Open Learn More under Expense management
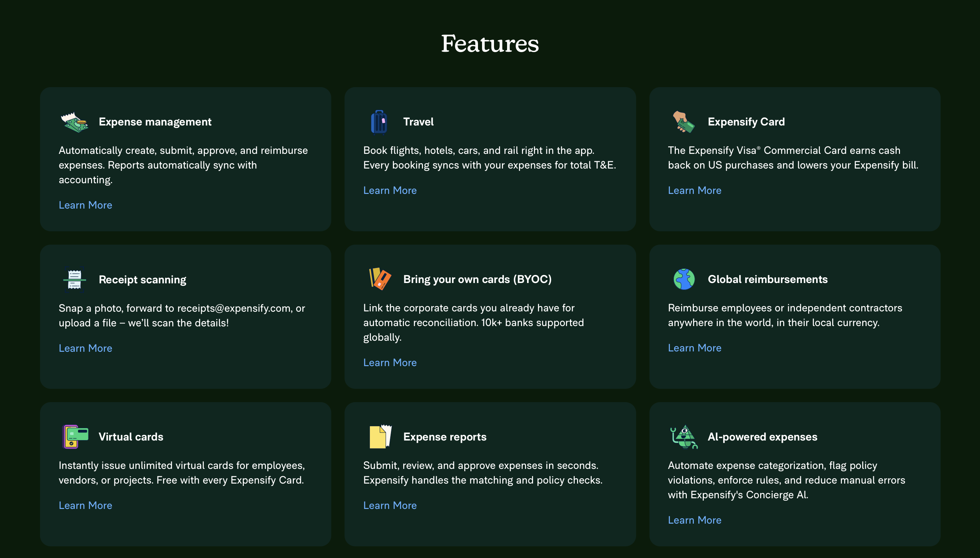The image size is (980, 558). pyautogui.click(x=85, y=205)
